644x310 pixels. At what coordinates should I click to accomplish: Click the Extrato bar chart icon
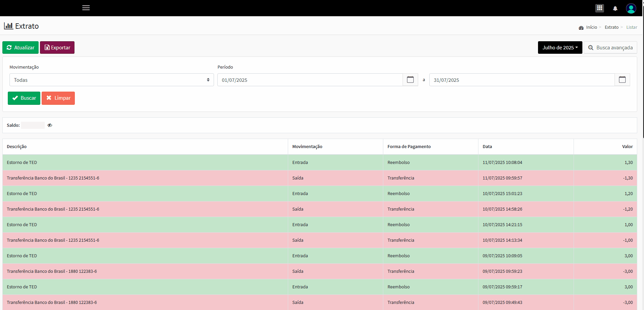[x=8, y=26]
